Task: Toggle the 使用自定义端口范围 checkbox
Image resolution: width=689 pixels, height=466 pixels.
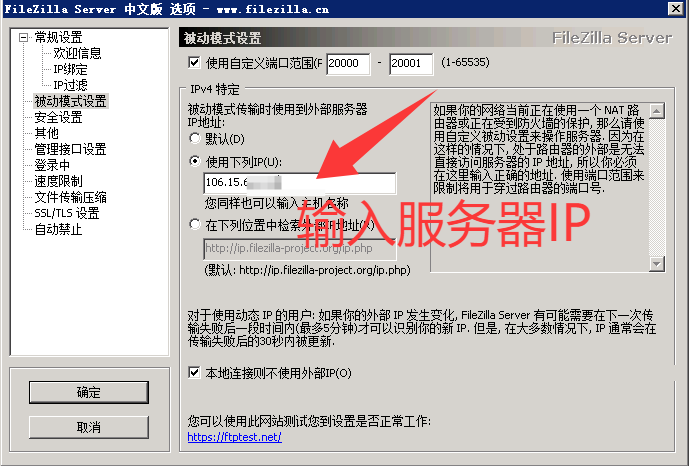Action: [194, 63]
